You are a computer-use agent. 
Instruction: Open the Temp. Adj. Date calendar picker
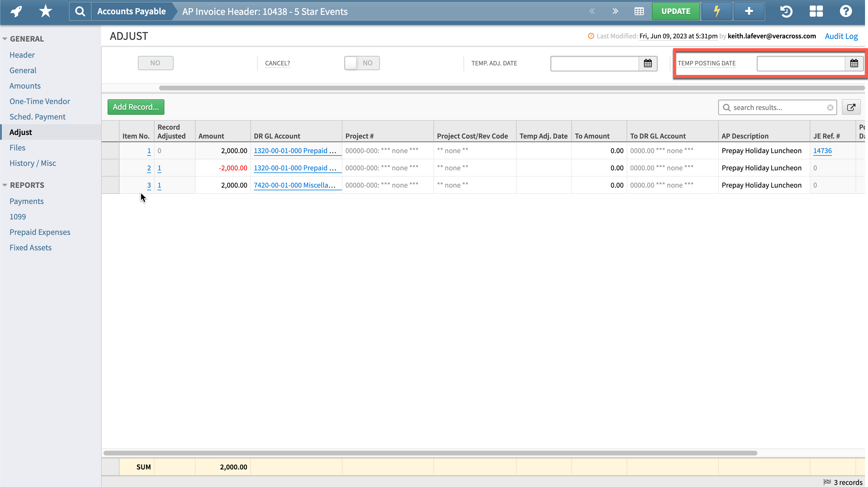[648, 63]
